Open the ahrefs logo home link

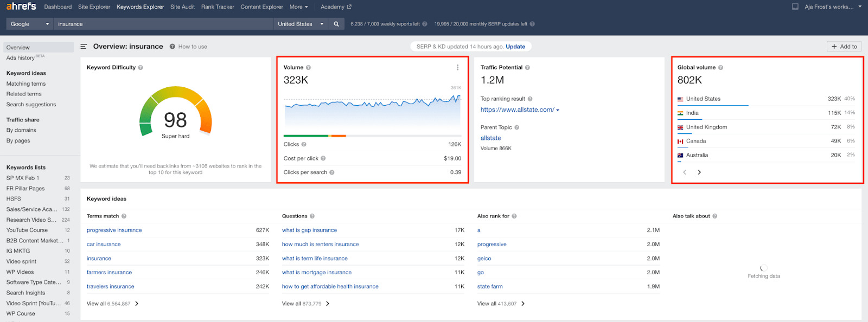point(21,7)
